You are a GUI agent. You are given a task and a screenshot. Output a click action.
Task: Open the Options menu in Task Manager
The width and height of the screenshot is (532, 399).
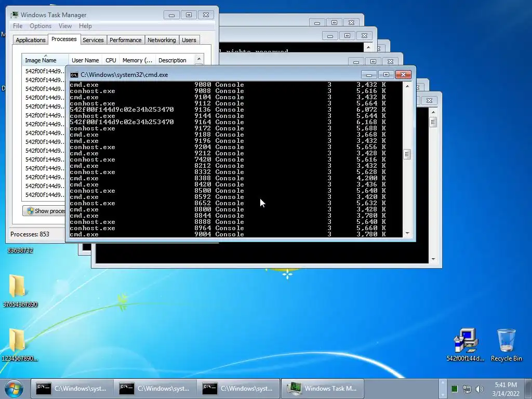[x=41, y=26]
